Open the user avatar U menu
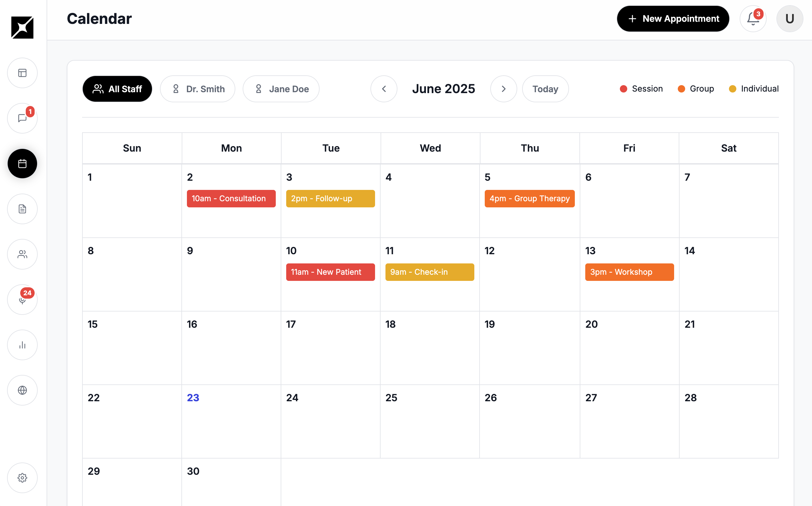Screen dimensions: 812x506 790,19
